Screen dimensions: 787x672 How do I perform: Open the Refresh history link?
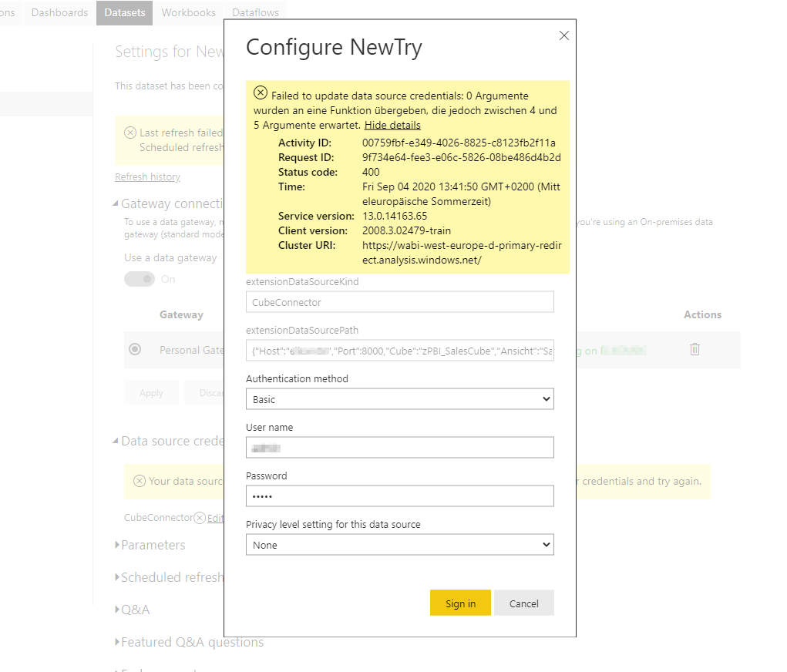point(147,176)
